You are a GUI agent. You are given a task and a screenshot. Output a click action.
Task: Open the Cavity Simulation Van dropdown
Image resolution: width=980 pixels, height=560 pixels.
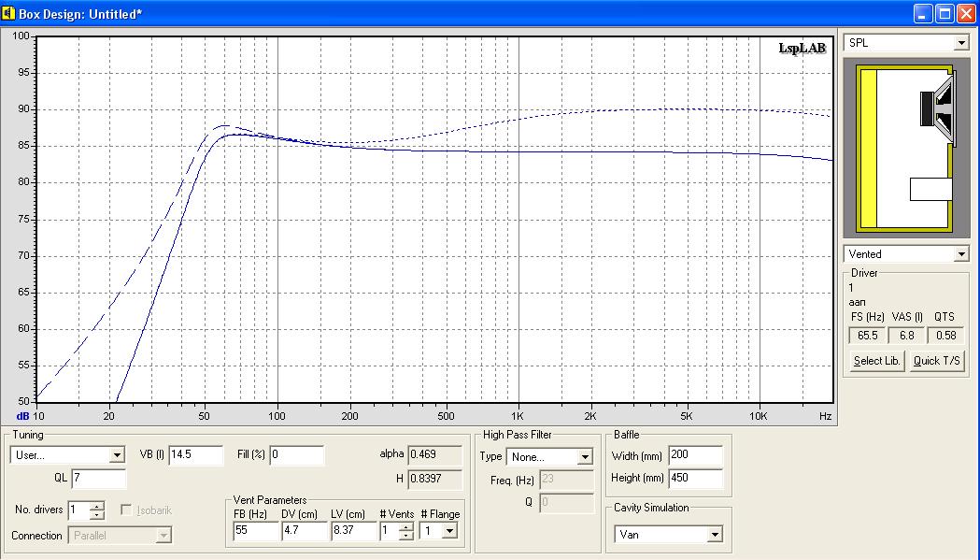pyautogui.click(x=715, y=535)
